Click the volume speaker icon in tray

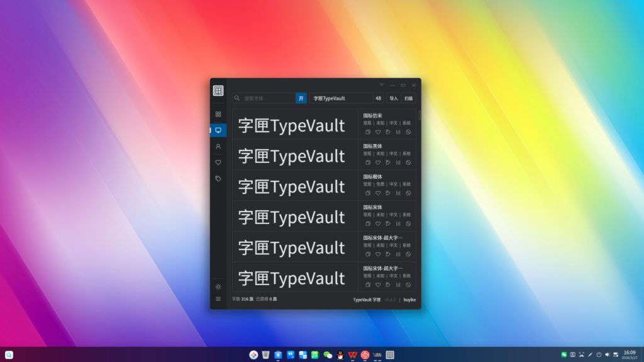pyautogui.click(x=607, y=354)
